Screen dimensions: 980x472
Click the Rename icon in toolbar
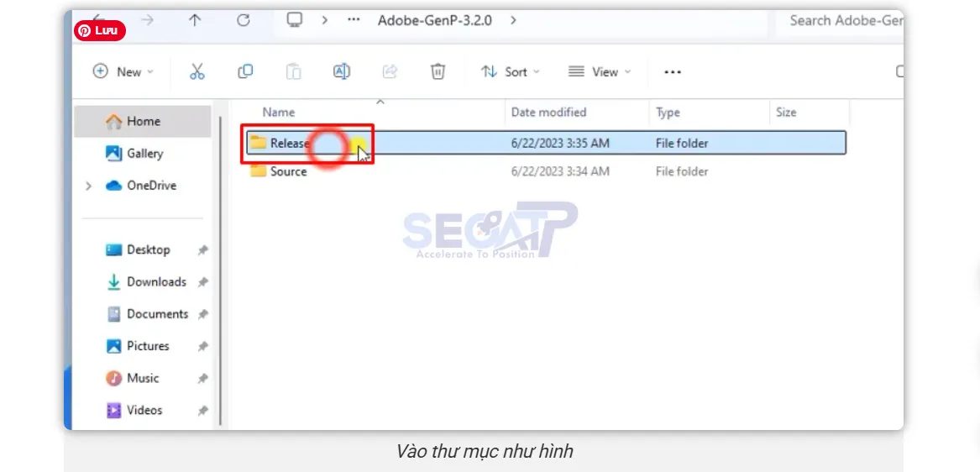[x=342, y=72]
